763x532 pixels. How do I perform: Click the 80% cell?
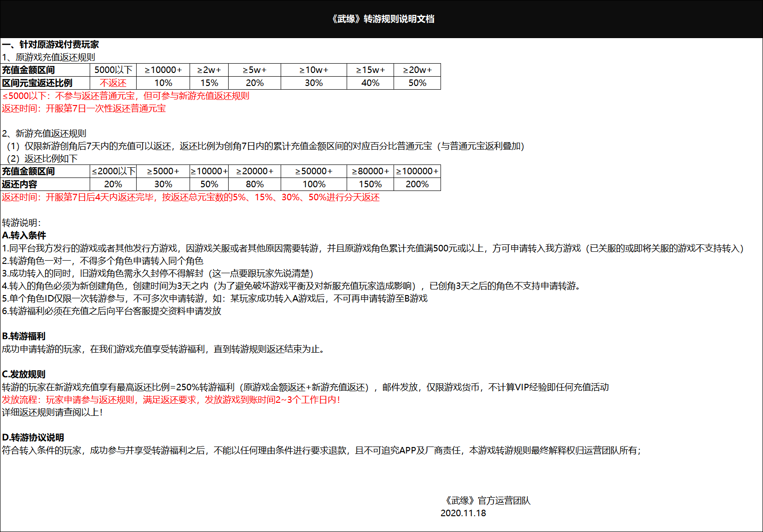(x=255, y=184)
